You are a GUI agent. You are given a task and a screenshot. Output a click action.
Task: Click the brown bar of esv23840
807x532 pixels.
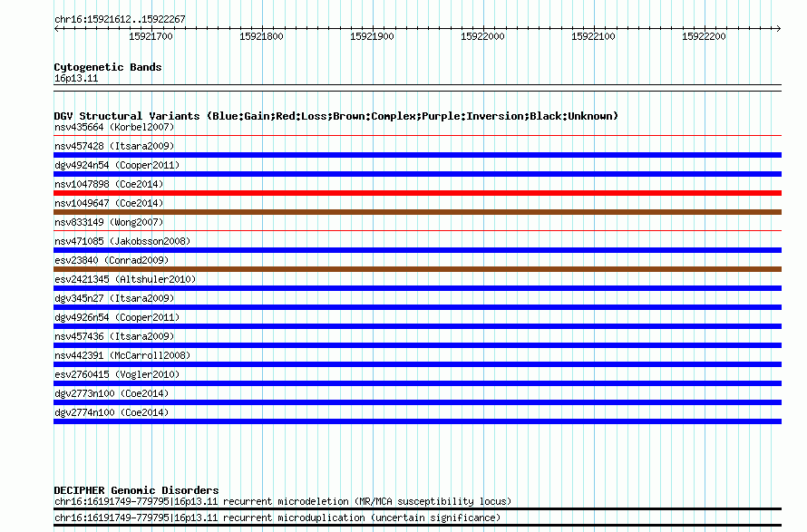click(x=417, y=269)
